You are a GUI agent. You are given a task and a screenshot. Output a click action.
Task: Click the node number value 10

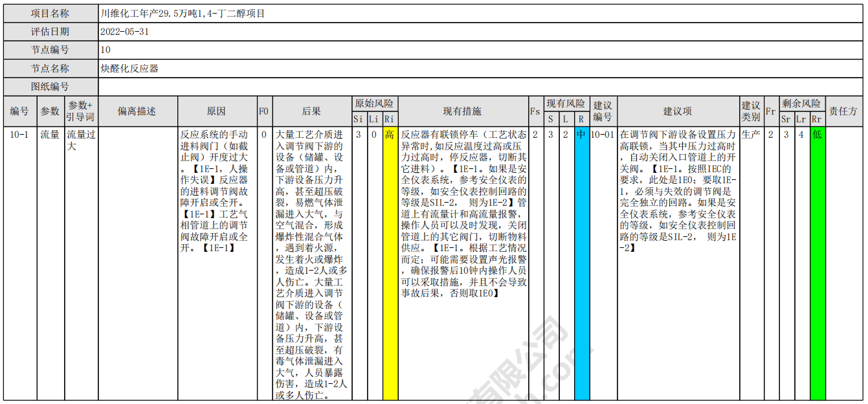pos(106,50)
